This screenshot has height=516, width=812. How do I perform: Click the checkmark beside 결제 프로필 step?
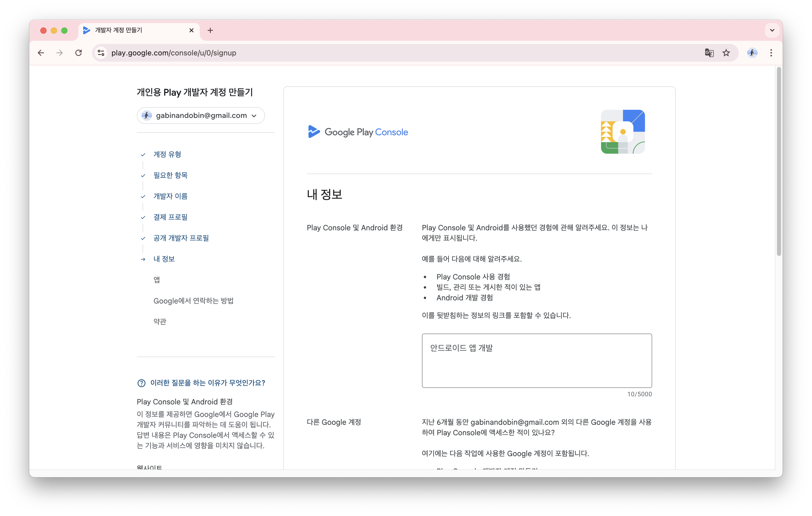click(143, 217)
